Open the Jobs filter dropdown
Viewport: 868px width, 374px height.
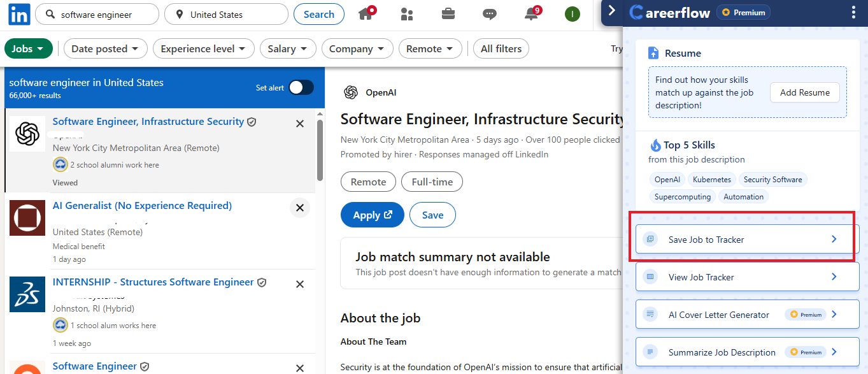coord(28,48)
